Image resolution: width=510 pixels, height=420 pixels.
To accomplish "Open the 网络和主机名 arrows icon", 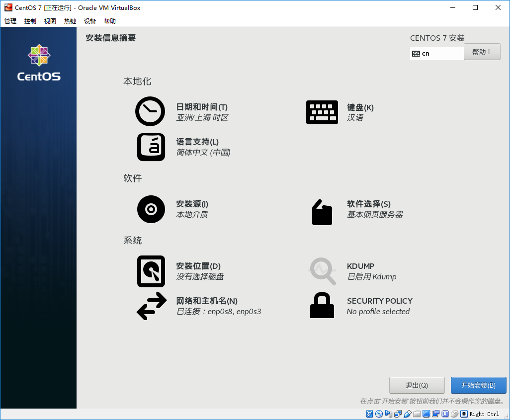I will 152,306.
